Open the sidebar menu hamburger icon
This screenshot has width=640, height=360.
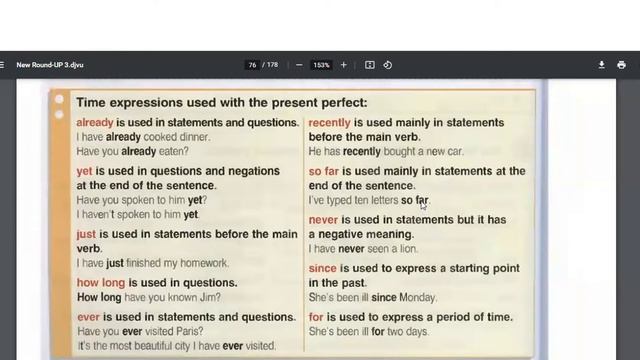pyautogui.click(x=2, y=65)
